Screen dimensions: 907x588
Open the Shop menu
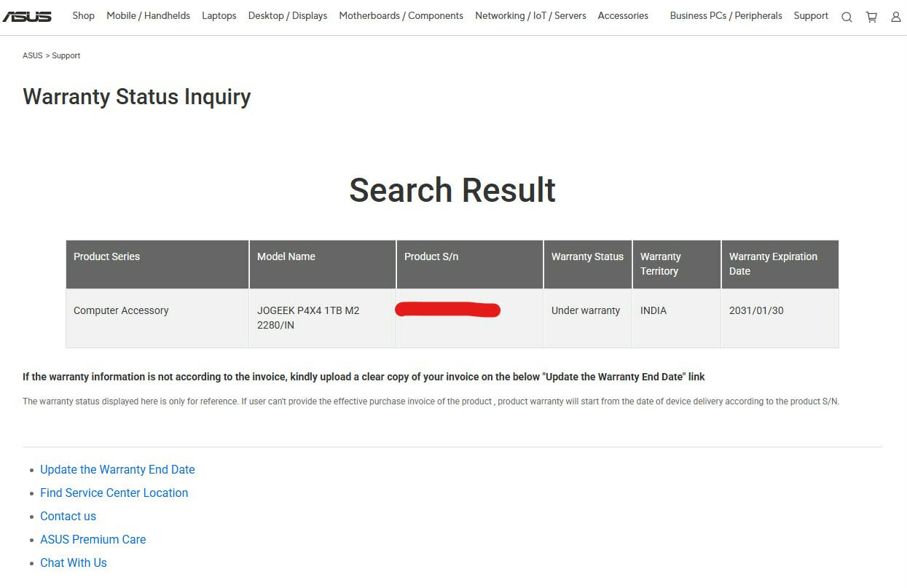tap(83, 16)
